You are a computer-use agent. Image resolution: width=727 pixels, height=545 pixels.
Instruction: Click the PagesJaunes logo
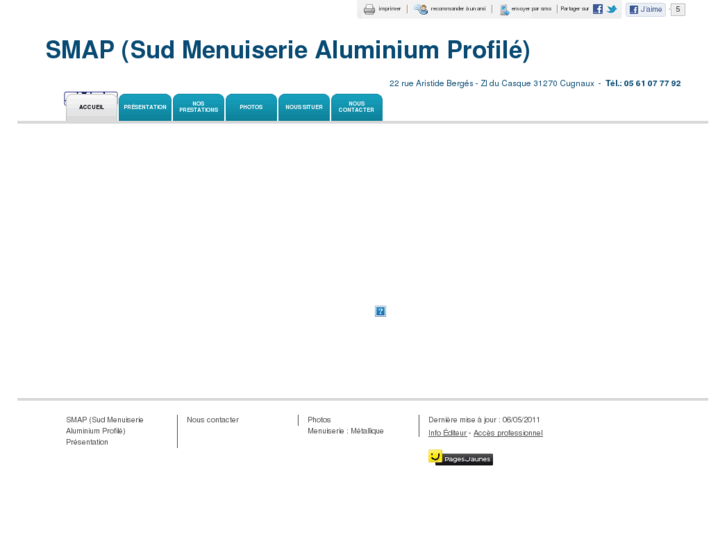coord(460,457)
